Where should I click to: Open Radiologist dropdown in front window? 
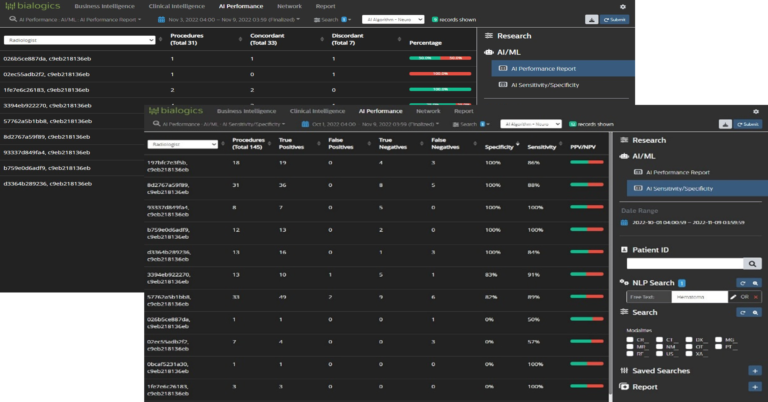click(183, 144)
